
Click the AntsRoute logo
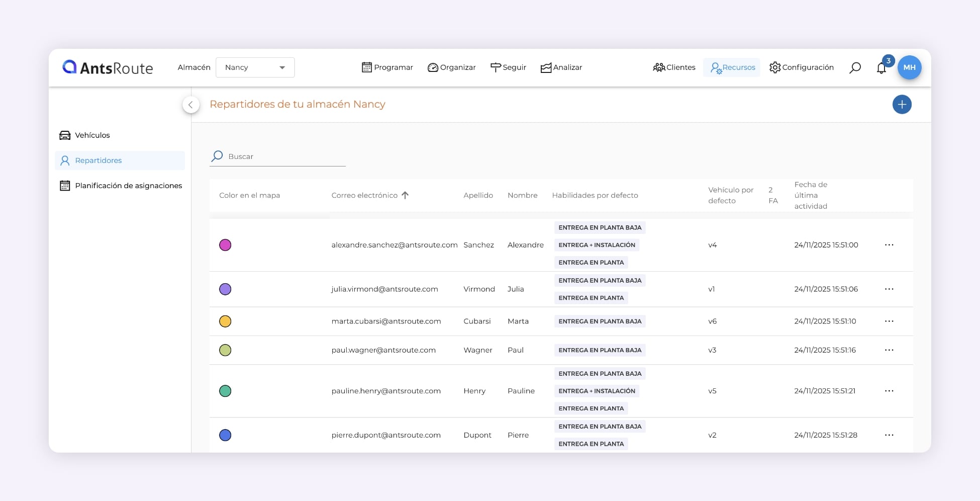click(x=108, y=67)
